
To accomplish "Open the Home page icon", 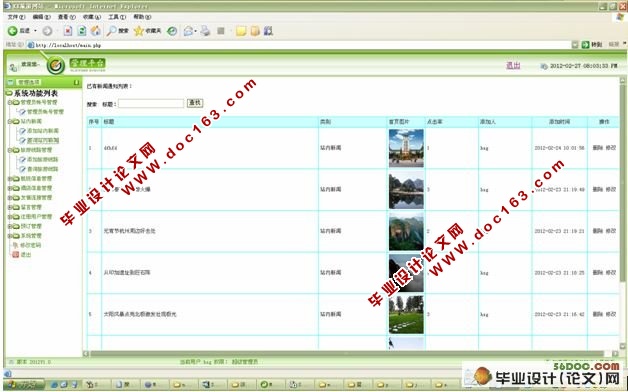I will coord(96,31).
